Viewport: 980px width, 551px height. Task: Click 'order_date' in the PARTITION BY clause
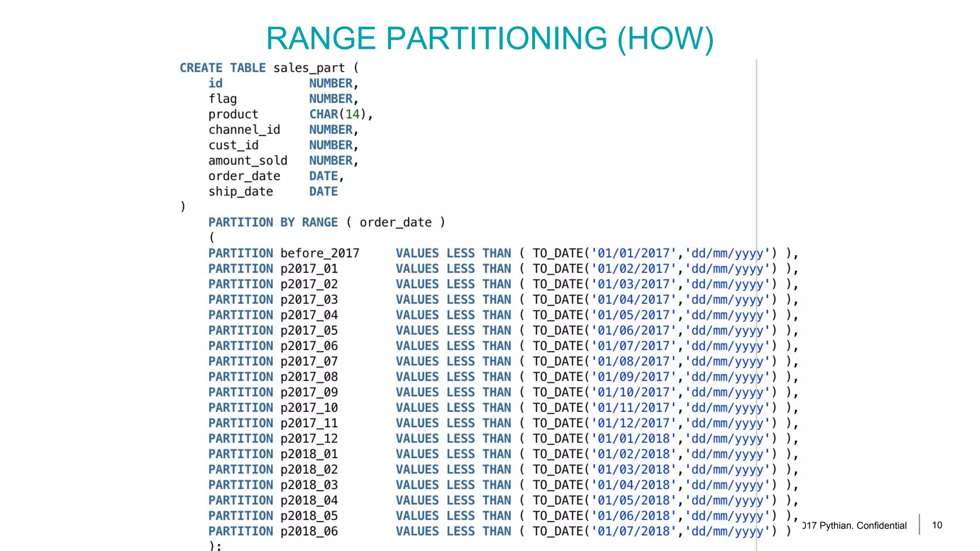[x=396, y=222]
